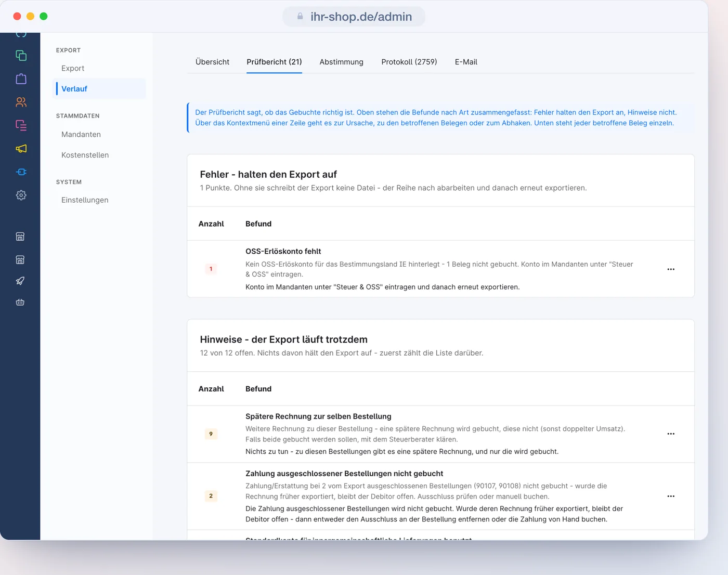Screen dimensions: 728x575
Task: Open the pink content list sidebar icon
Action: pyautogui.click(x=21, y=125)
